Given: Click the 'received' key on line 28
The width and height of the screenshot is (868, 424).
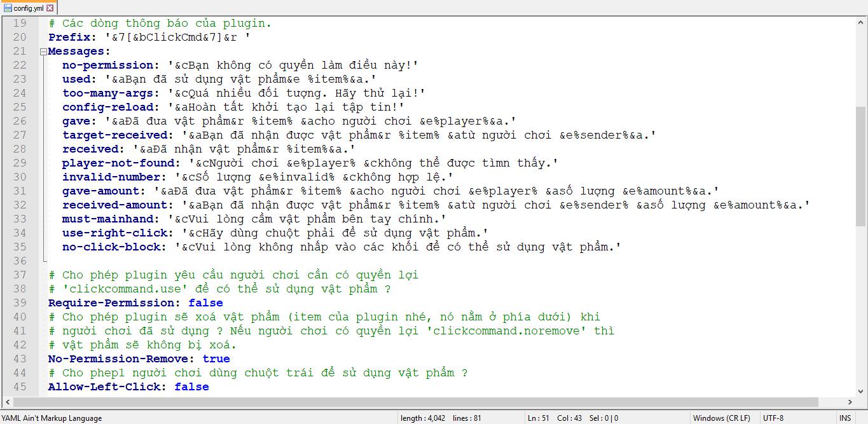Looking at the screenshot, I should (90, 149).
